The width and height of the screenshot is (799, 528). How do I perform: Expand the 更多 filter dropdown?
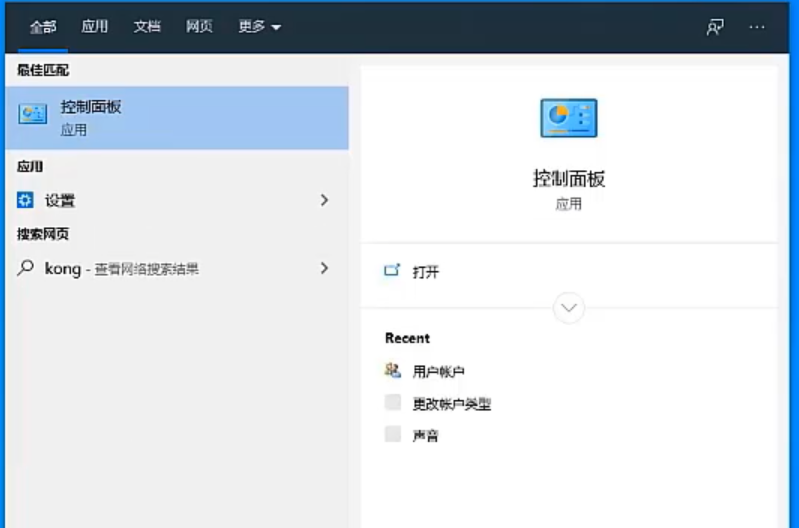pos(259,27)
